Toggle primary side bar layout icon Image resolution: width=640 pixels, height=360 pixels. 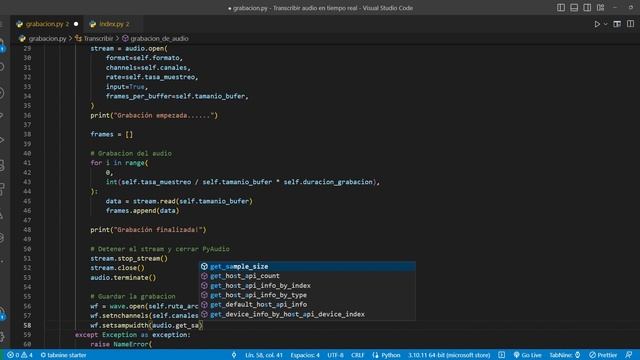pos(561,8)
